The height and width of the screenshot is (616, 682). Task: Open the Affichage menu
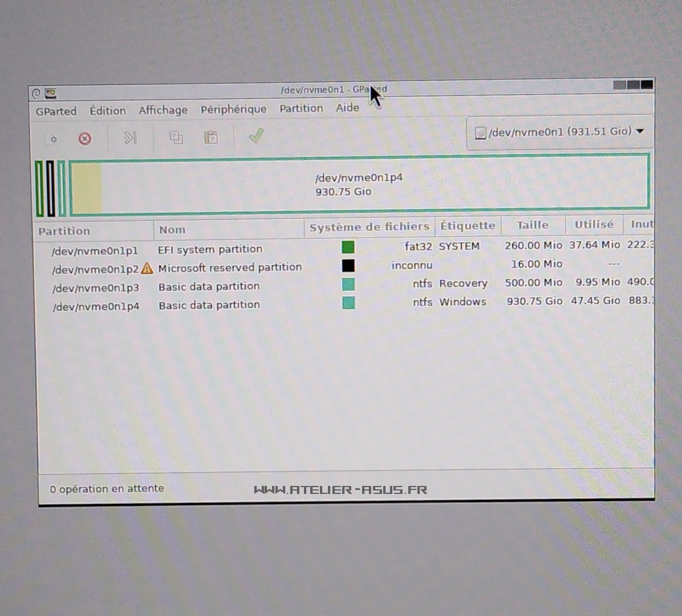coord(163,110)
